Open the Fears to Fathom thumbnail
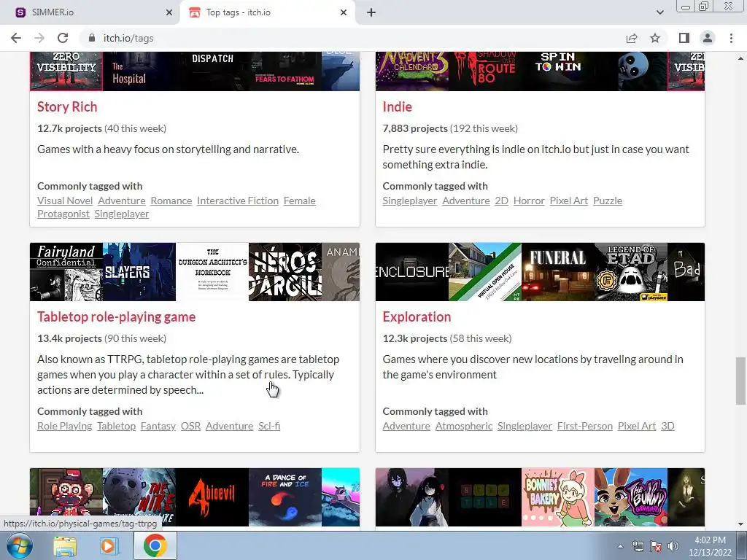The image size is (747, 560). pyautogui.click(x=285, y=71)
